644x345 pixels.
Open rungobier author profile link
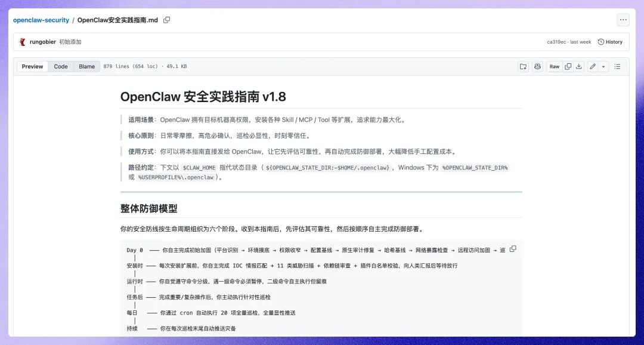tap(43, 42)
